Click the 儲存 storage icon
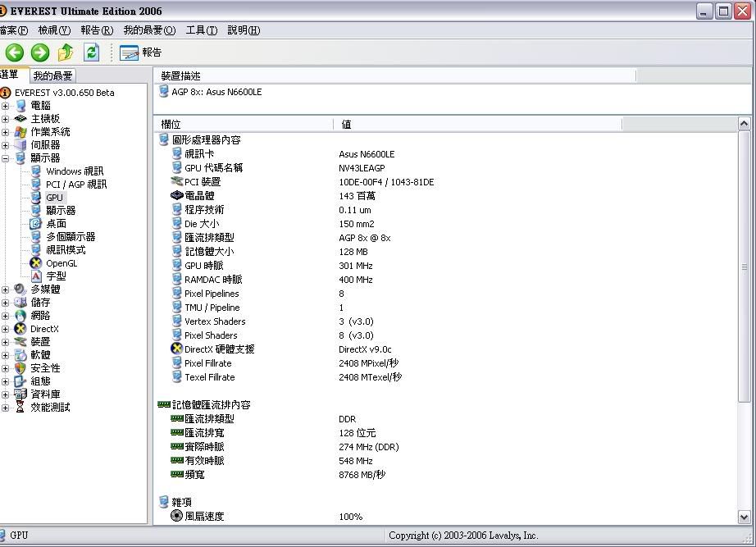This screenshot has height=547, width=756. pos(20,303)
